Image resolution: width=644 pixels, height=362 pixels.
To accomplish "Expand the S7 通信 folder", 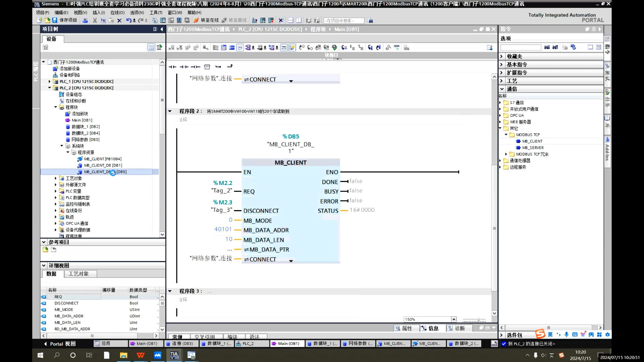I will (500, 103).
